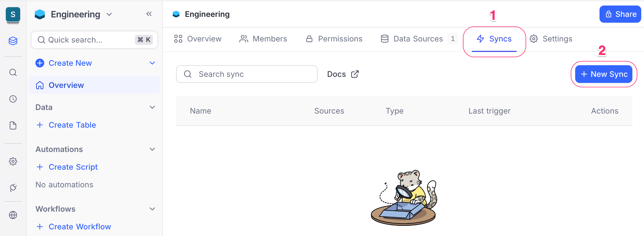Expand the Create New chevron
Viewport: 644px width, 236px height.
click(152, 63)
